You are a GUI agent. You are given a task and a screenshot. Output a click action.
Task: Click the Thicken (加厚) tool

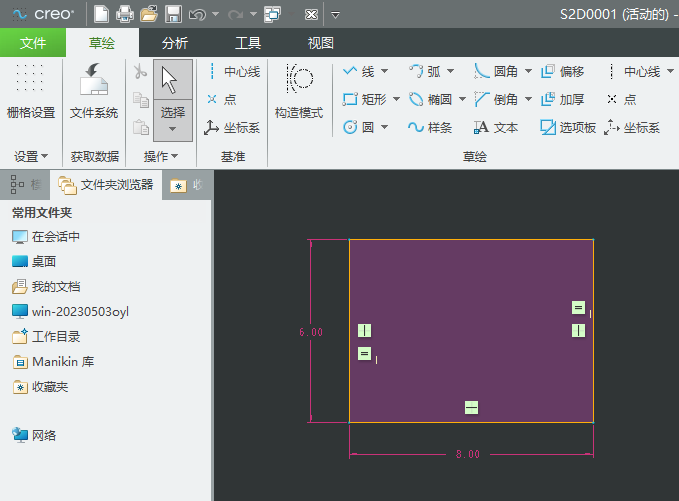pos(562,99)
